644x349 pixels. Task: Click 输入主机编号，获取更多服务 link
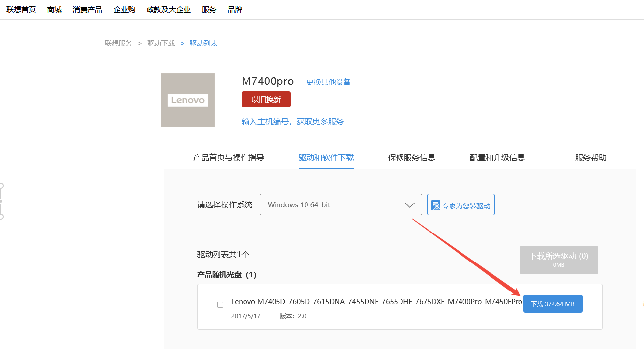tap(293, 121)
